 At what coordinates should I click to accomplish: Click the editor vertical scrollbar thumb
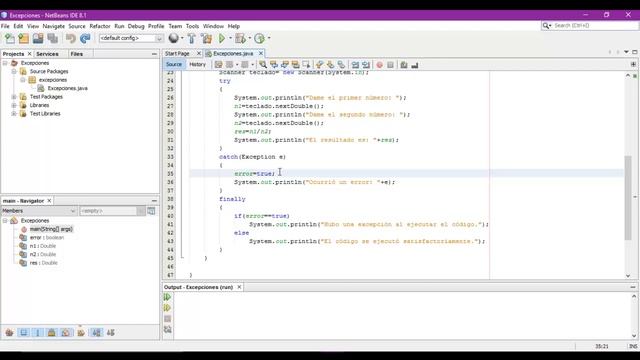pos(628,198)
